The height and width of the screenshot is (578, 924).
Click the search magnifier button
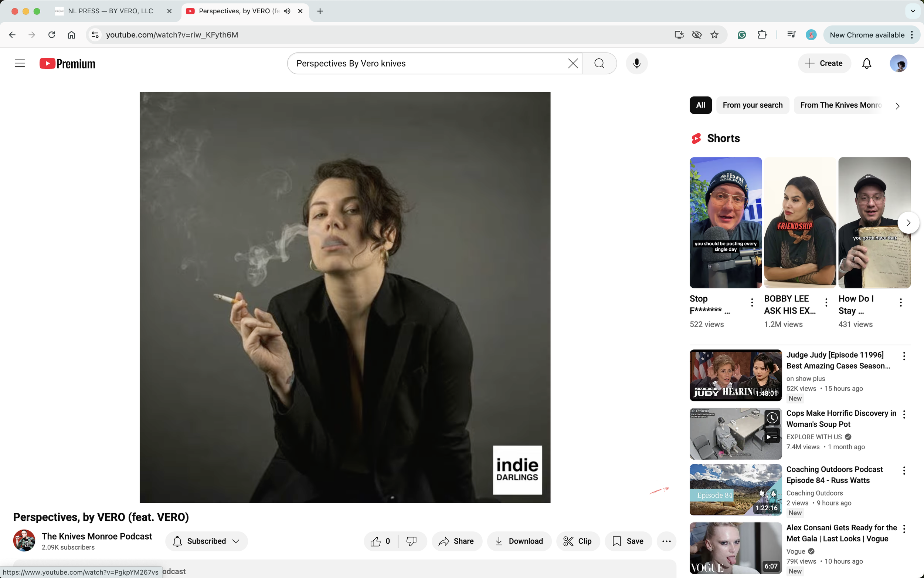pyautogui.click(x=599, y=64)
